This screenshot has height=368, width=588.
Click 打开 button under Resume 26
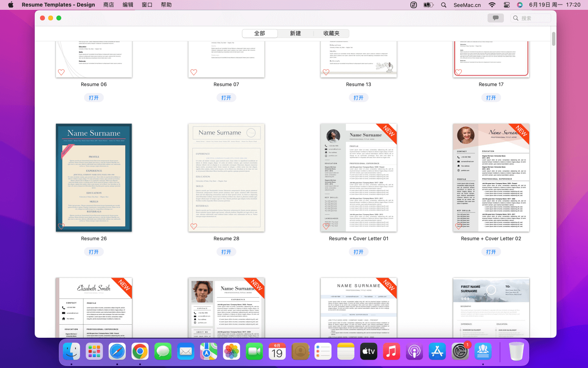(94, 252)
